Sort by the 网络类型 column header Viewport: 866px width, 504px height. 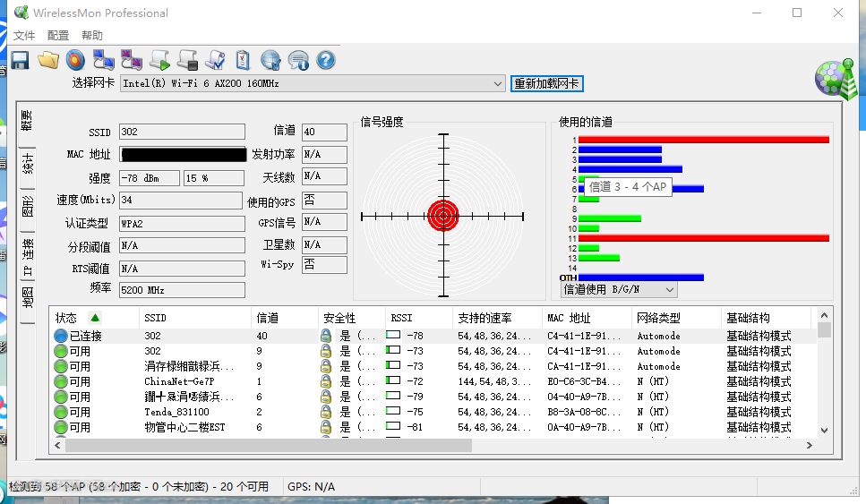[675, 318]
